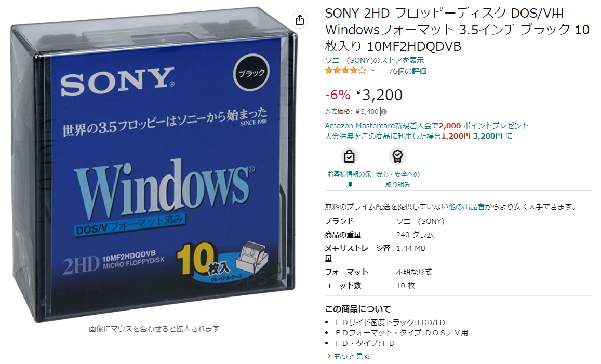Click the safety and security badge icon
601x364 pixels.
397,156
